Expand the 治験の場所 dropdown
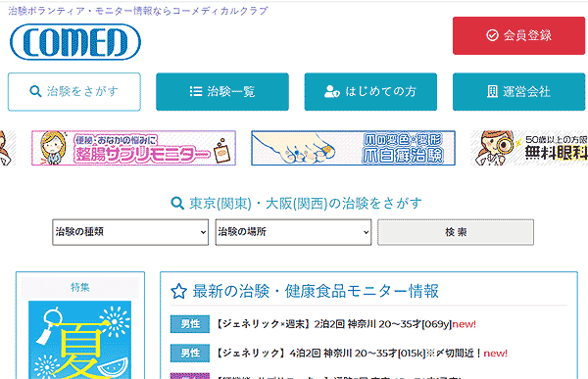Screen dimensions: 588x379 (x=293, y=232)
